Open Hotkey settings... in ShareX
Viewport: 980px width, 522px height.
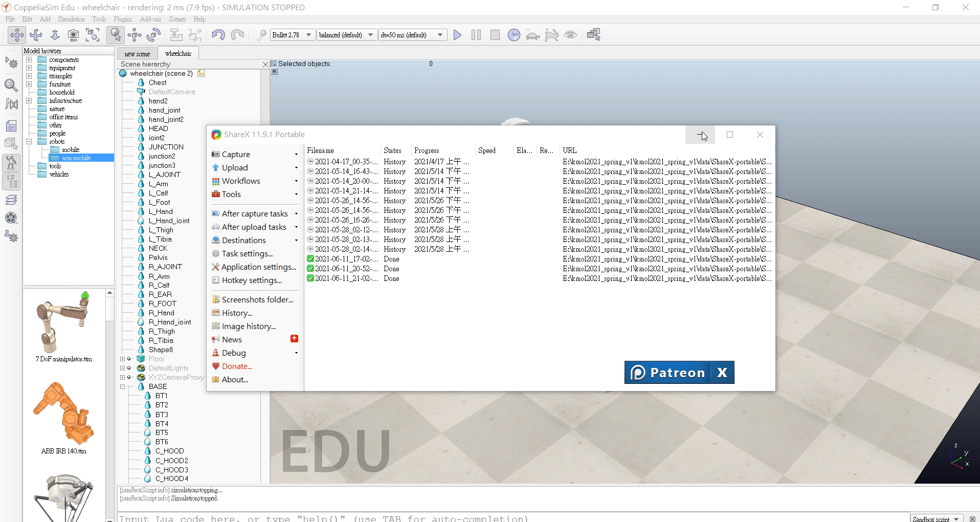pos(252,280)
